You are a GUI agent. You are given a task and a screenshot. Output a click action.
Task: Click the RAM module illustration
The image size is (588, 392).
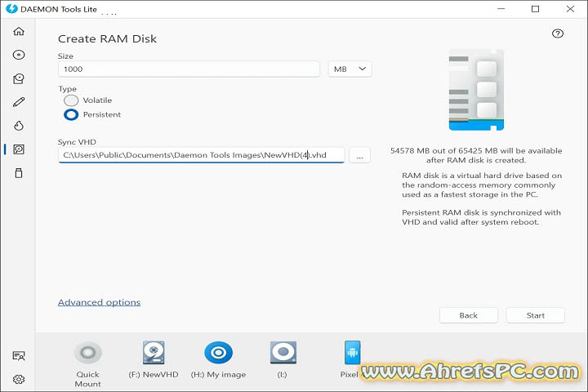click(x=476, y=90)
